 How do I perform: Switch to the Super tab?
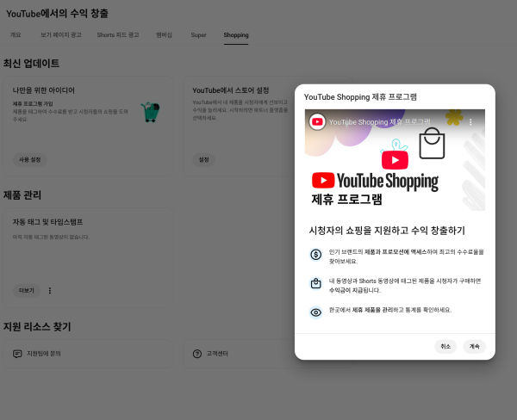(198, 35)
